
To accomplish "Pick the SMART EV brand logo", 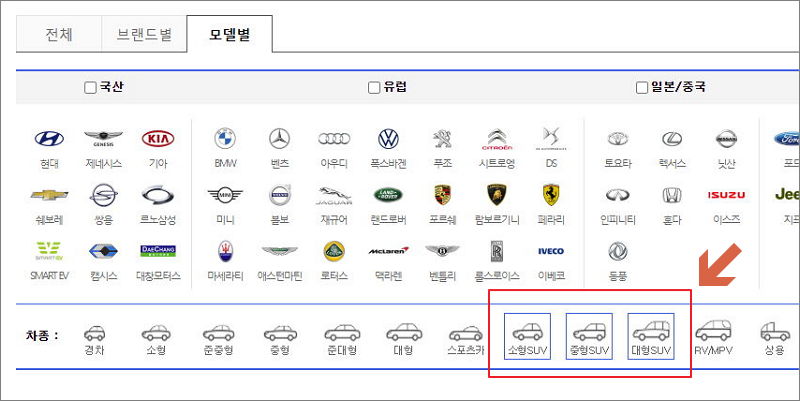I will coord(49,251).
